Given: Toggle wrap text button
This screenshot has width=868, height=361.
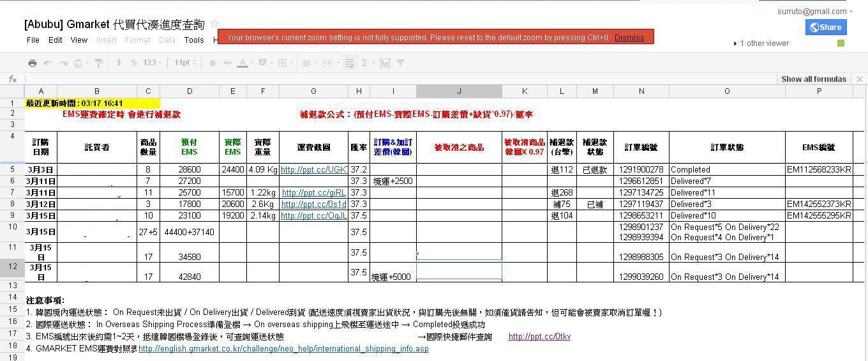Looking at the screenshot, I should click(349, 63).
